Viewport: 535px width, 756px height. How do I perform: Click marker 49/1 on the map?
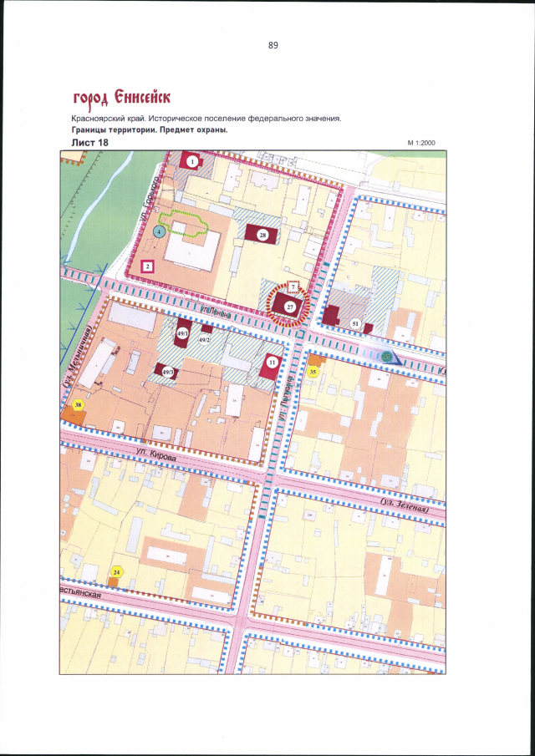182,333
